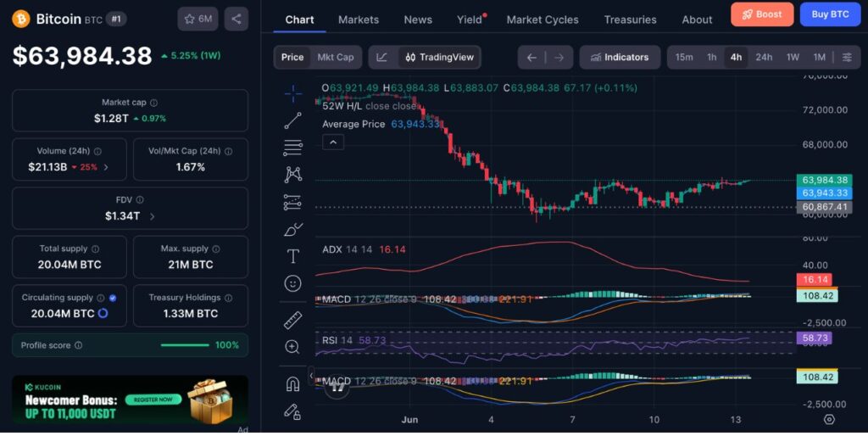Switch to simple line chart view
Viewport: 868px width, 436px height.
click(x=382, y=58)
